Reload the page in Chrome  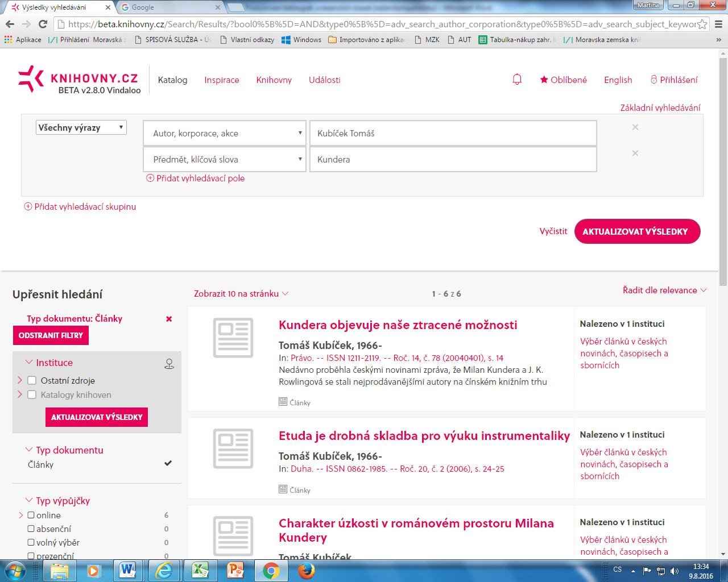(43, 24)
